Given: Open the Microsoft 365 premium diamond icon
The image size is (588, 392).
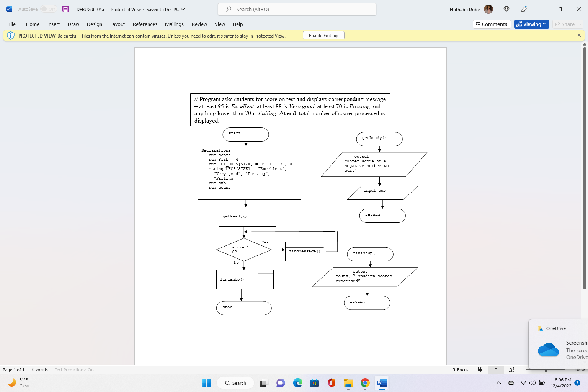Looking at the screenshot, I should pyautogui.click(x=506, y=9).
